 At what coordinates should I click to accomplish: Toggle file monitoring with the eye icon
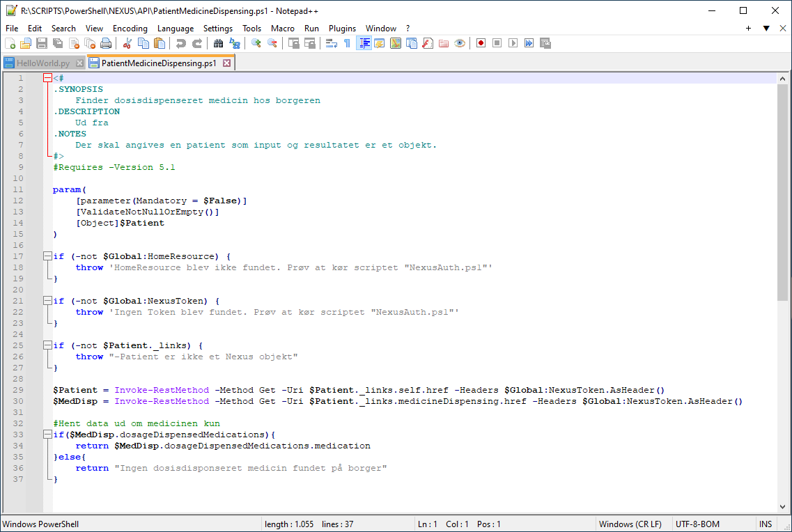[x=460, y=43]
